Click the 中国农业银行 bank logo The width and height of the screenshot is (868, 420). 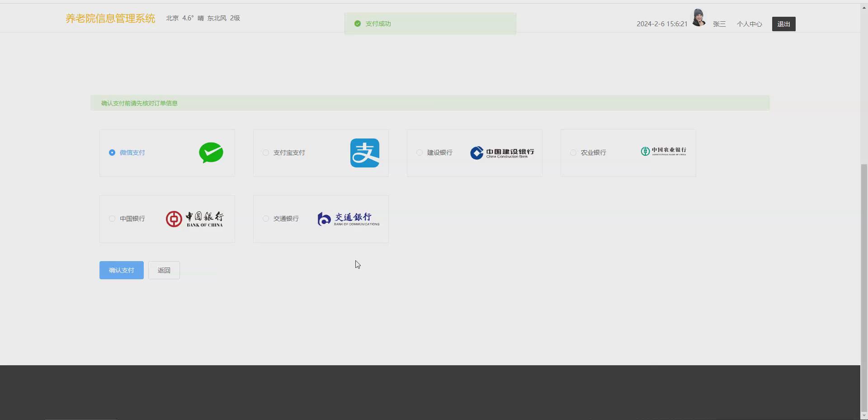point(663,151)
